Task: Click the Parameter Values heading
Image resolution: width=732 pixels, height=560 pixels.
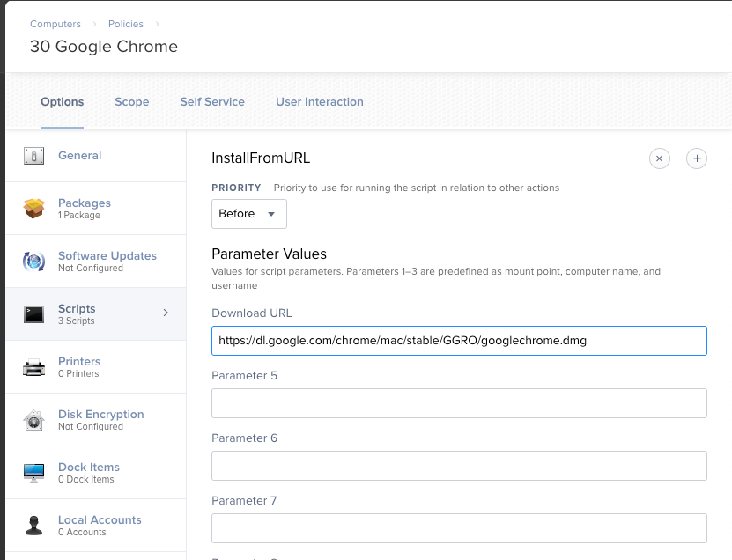Action: click(269, 254)
